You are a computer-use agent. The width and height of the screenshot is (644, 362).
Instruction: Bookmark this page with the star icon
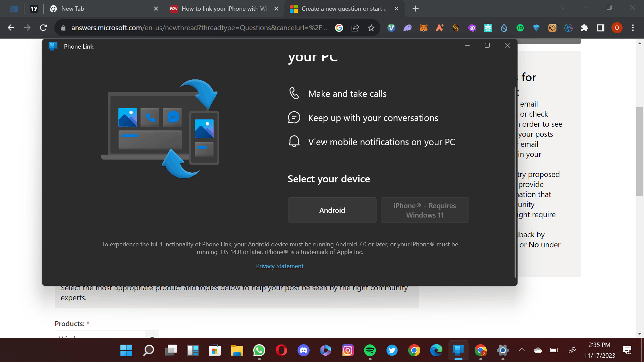click(x=371, y=28)
